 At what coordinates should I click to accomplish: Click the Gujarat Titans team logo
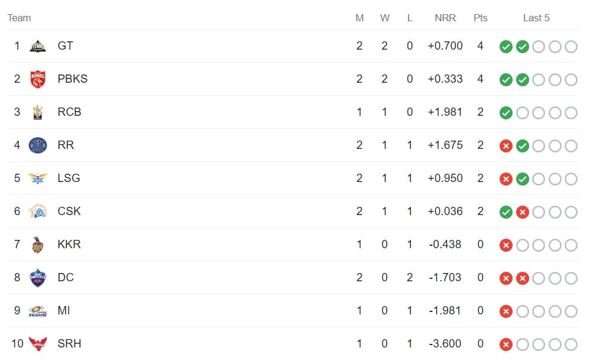[38, 46]
